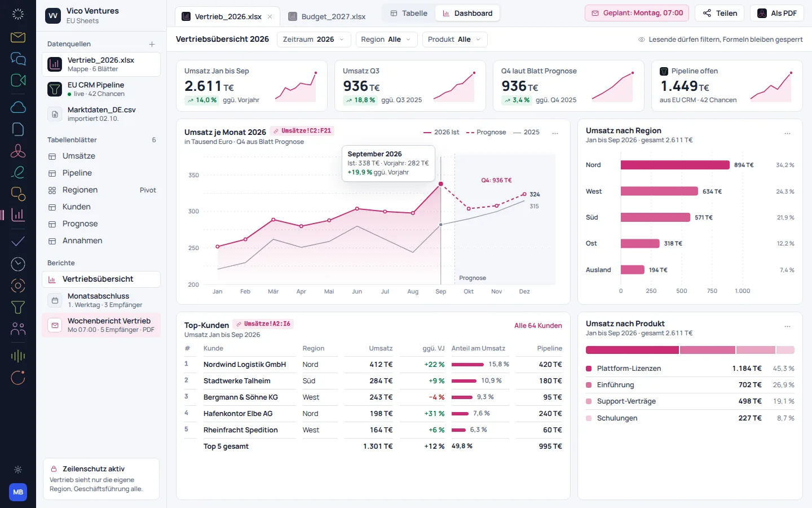812x508 pixels.
Task: Open the video camera app icon
Action: pos(18,80)
